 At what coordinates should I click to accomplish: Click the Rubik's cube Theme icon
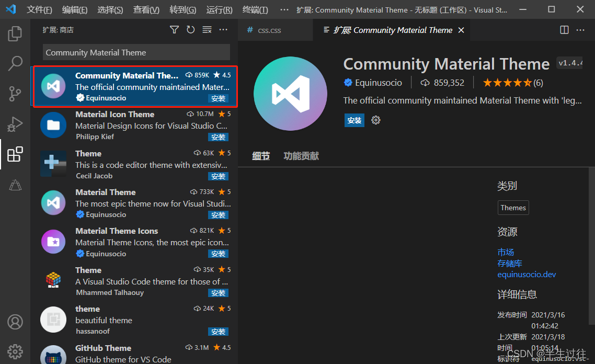tap(53, 280)
